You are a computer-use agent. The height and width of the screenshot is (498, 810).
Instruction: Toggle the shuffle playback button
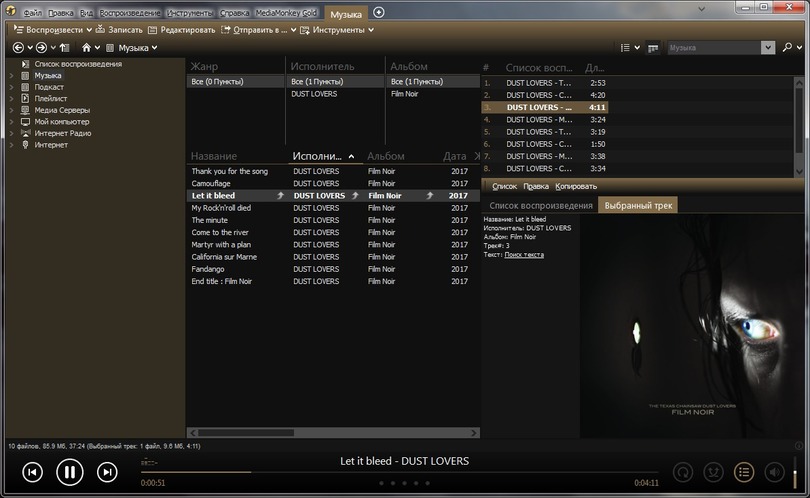coord(713,471)
